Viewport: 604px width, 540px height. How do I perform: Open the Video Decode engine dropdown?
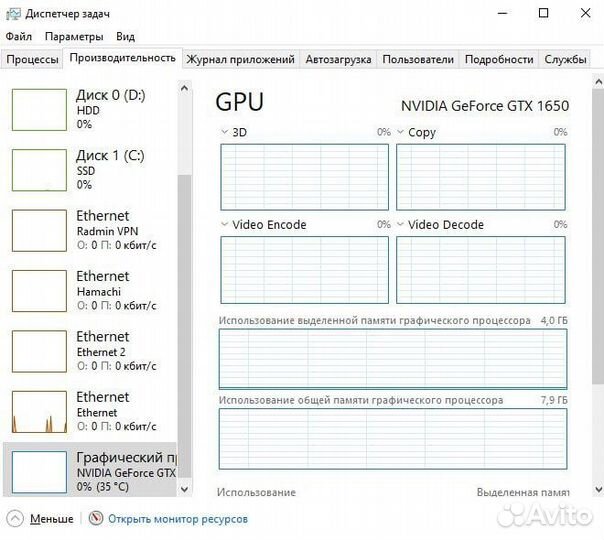point(401,224)
